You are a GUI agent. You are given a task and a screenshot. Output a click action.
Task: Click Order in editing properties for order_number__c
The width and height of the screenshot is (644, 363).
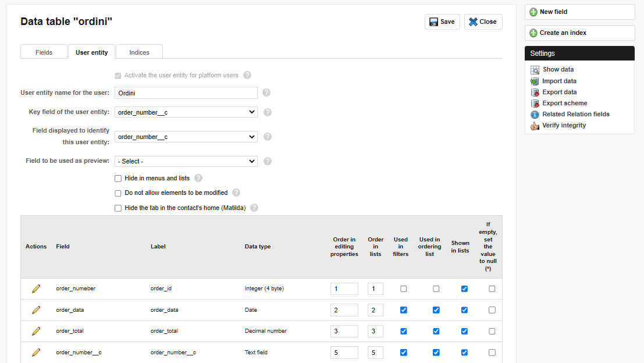pos(344,353)
